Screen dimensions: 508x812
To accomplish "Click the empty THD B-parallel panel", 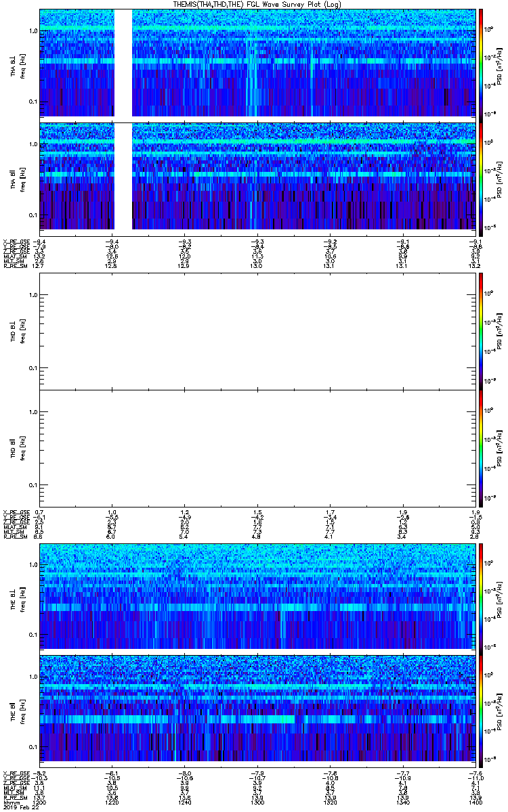I will tap(257, 448).
